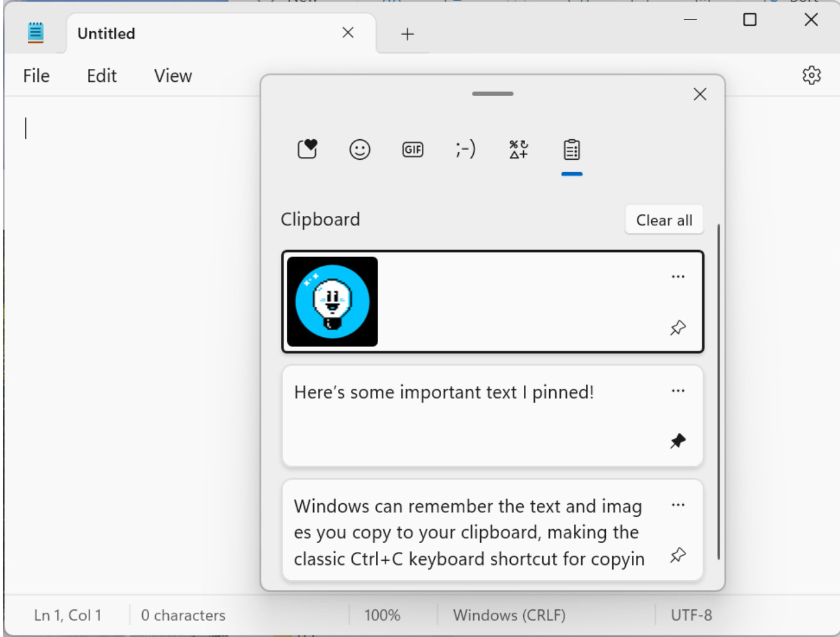840x637 pixels.
Task: Open the menu for the pinned text item
Action: [678, 390]
